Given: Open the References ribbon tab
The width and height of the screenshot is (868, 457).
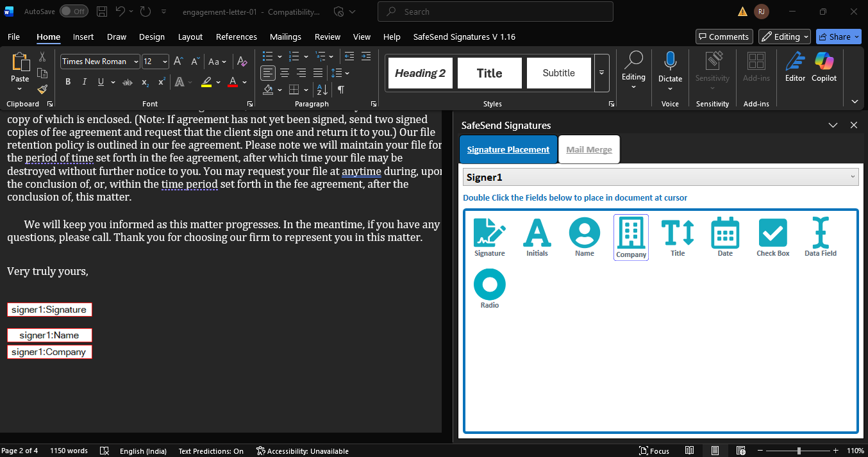Looking at the screenshot, I should coord(236,37).
